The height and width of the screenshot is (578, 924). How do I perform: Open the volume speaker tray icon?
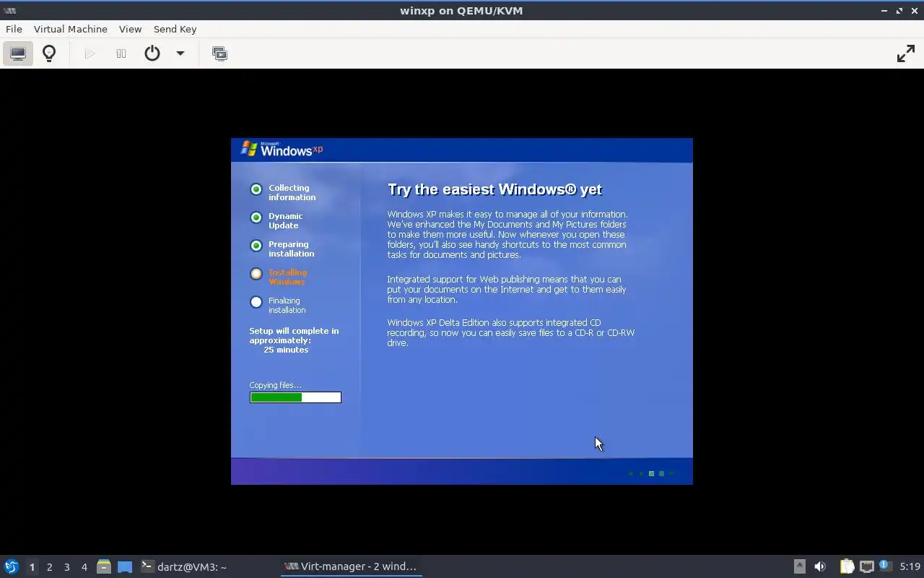[x=820, y=566]
